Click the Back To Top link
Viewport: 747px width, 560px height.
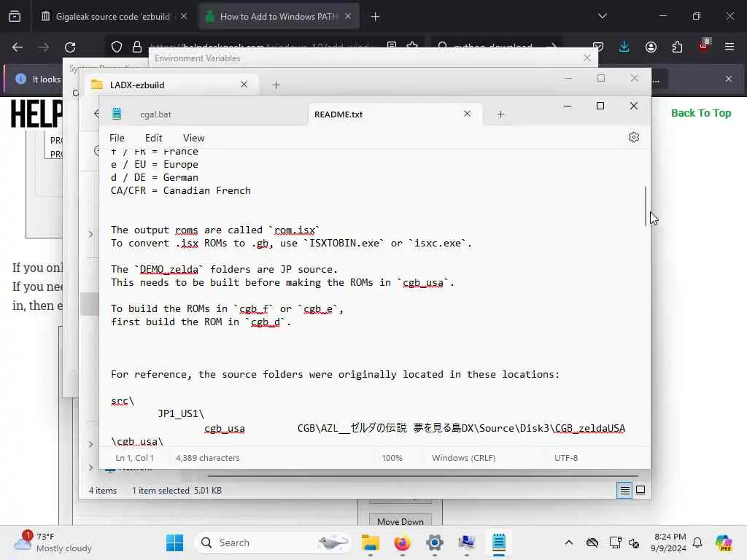tap(701, 113)
